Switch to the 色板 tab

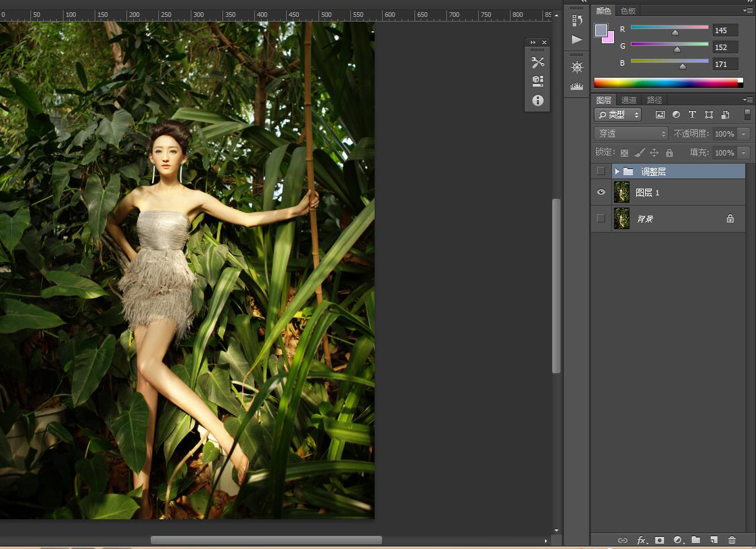pos(628,11)
